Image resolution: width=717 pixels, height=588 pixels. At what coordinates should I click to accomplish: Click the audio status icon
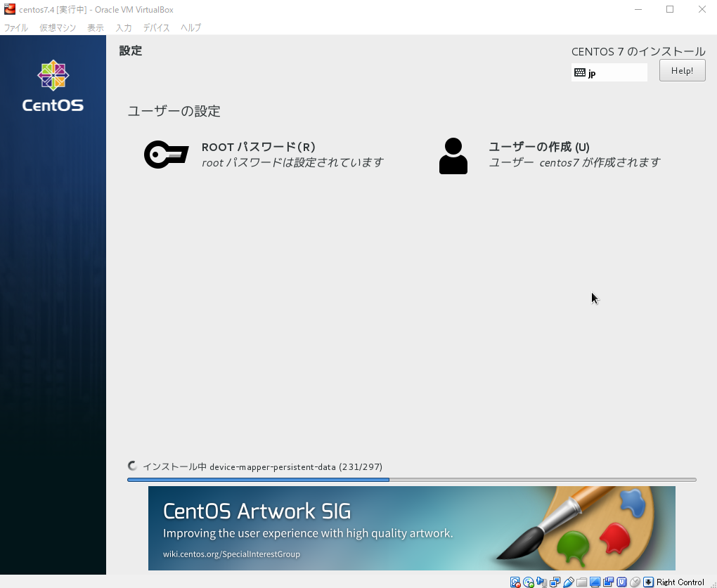pyautogui.click(x=542, y=582)
